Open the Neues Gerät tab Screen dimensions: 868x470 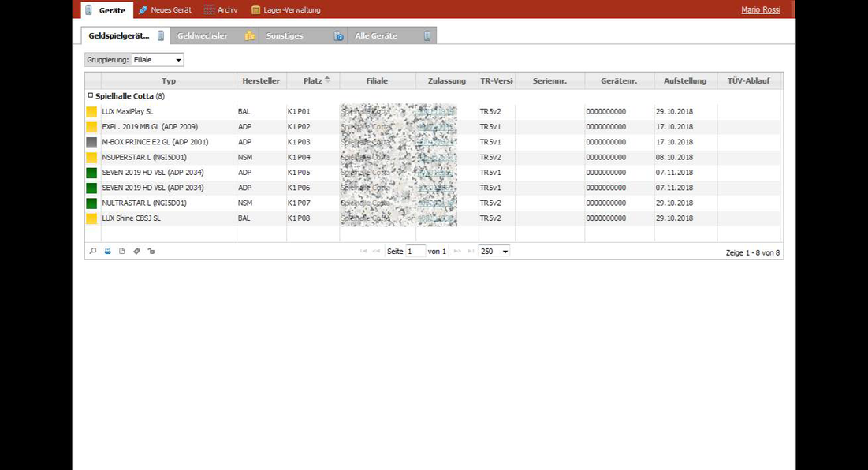[x=165, y=10]
